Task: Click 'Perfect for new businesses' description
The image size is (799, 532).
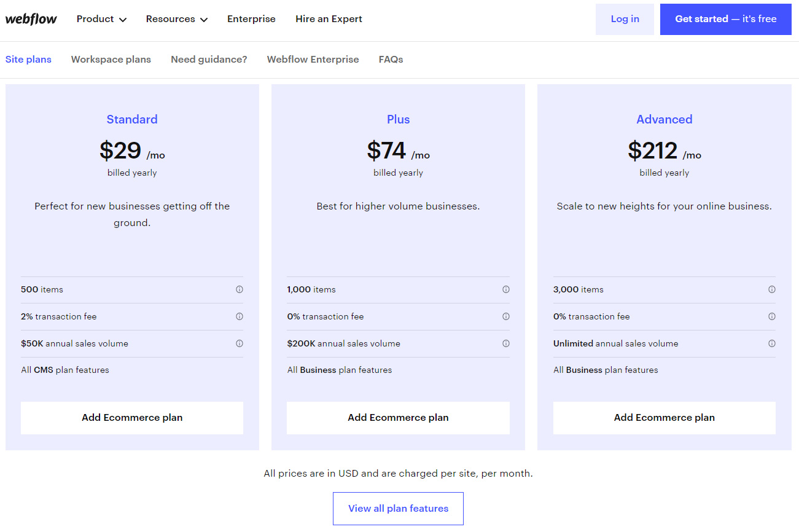Action: [132, 214]
